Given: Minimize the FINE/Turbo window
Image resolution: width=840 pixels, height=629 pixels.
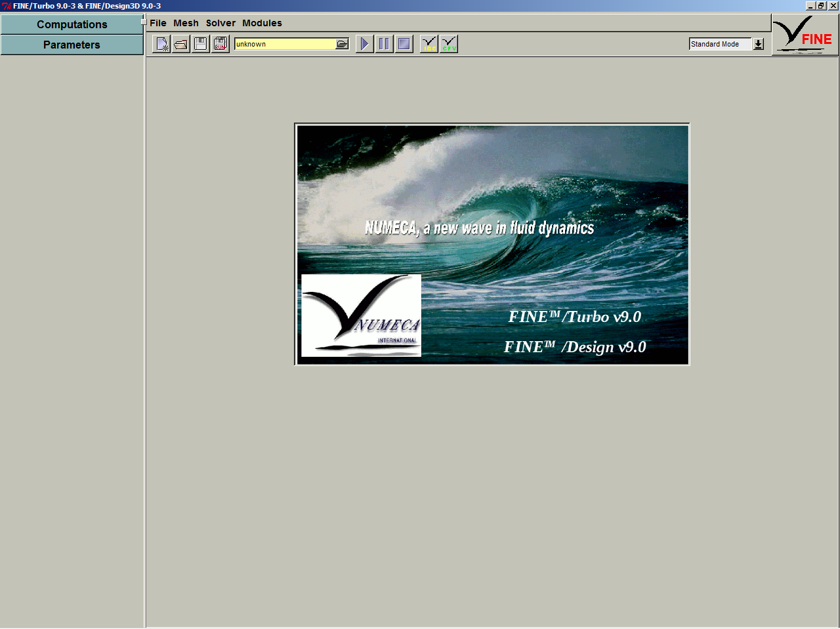Looking at the screenshot, I should [810, 6].
